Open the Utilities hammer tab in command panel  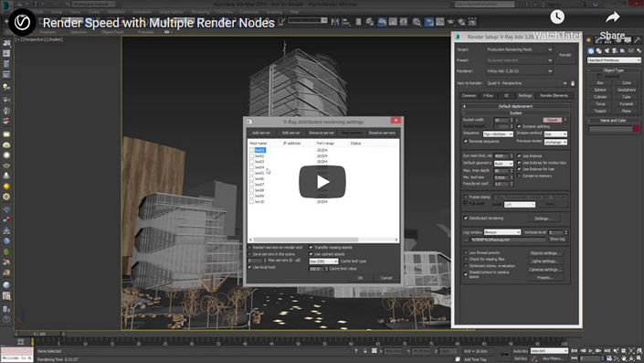point(637,40)
